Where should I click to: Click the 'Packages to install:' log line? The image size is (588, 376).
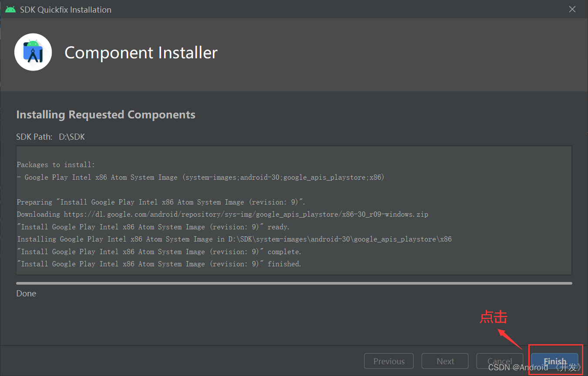coord(56,164)
